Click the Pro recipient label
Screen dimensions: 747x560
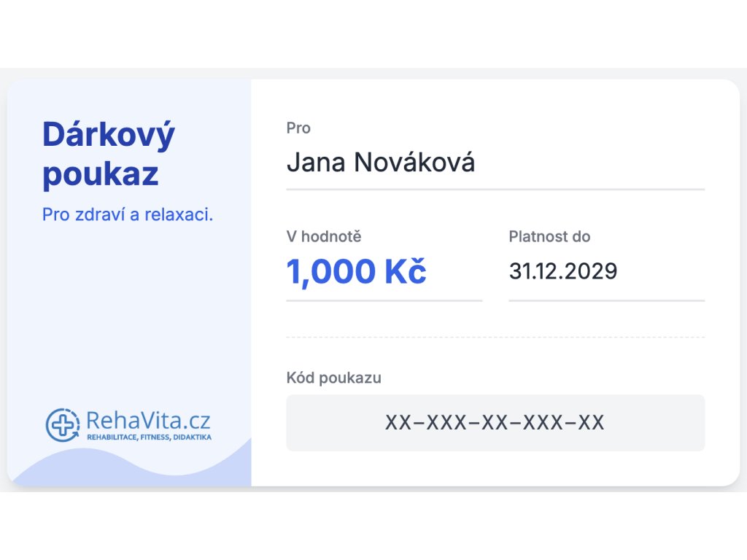(298, 128)
